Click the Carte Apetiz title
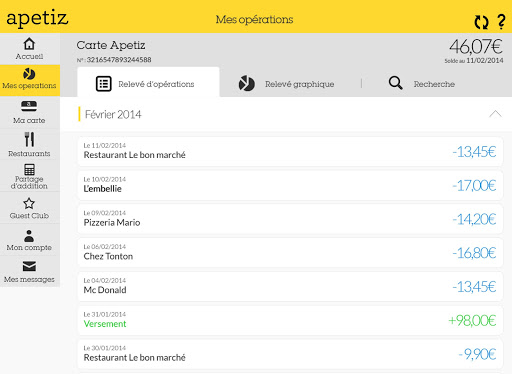Viewport: 512px width, 374px height. tap(111, 45)
